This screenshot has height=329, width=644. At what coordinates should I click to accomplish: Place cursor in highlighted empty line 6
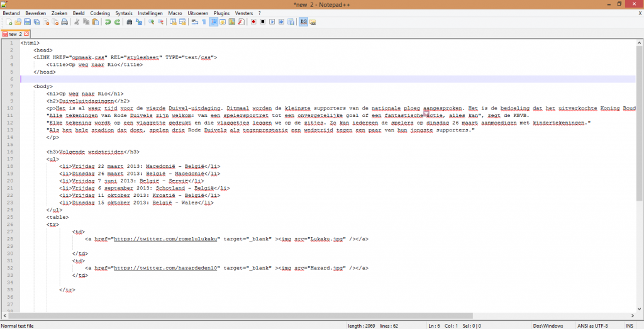click(x=327, y=79)
